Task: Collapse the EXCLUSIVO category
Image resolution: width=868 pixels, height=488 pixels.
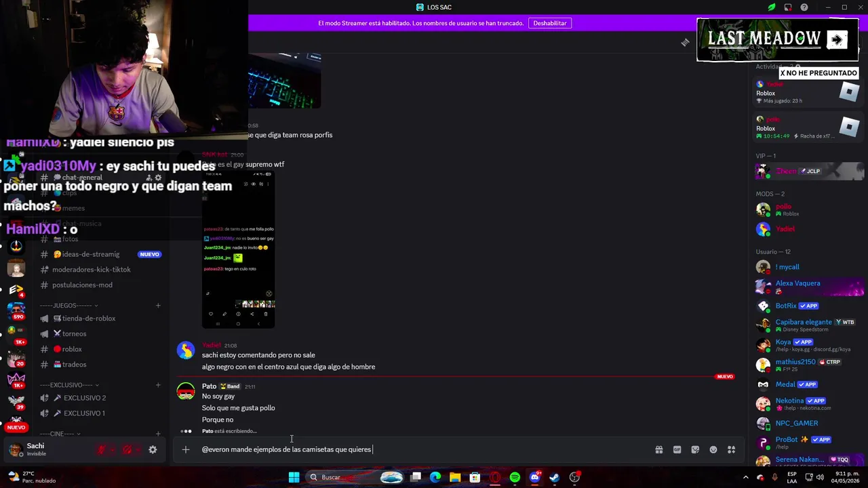Action: click(70, 385)
